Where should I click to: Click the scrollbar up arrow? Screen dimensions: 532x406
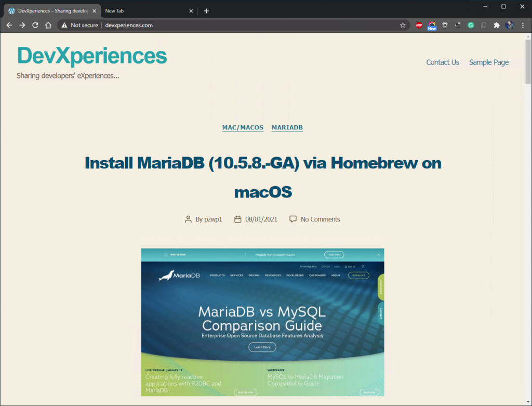(528, 36)
